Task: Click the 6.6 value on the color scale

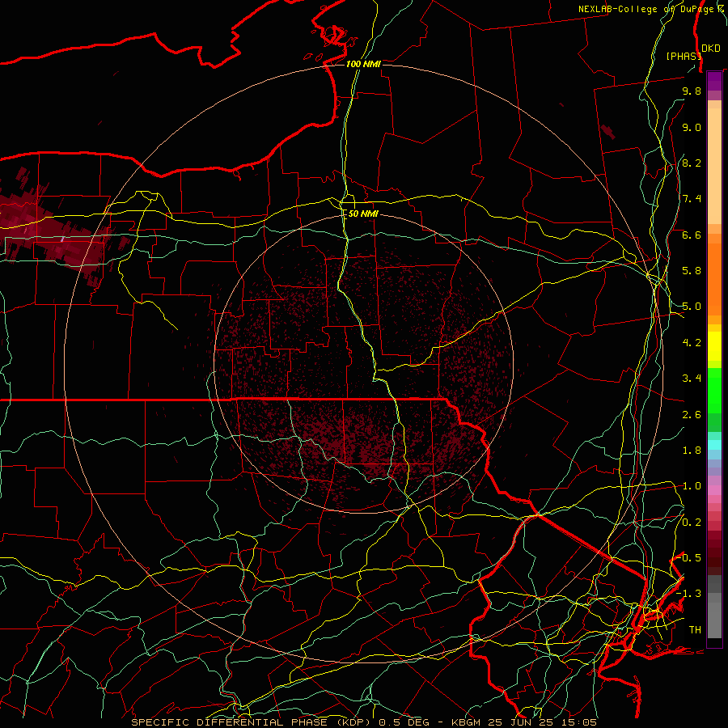Action: [692, 235]
